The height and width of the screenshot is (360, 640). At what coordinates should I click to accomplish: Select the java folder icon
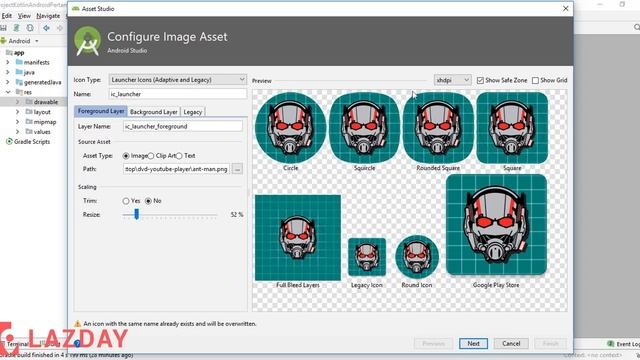click(x=19, y=72)
